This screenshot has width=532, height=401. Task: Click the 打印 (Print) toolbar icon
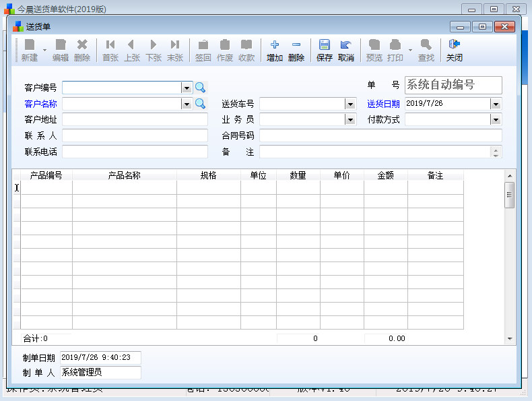[x=395, y=51]
